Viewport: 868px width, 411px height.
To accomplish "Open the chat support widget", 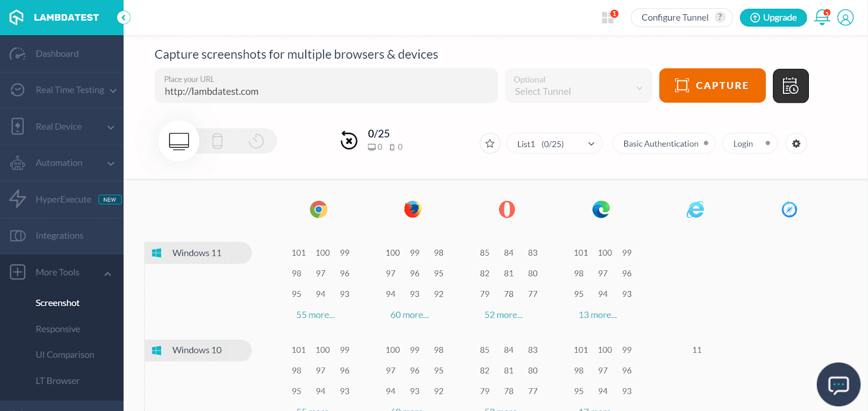I will 838,384.
